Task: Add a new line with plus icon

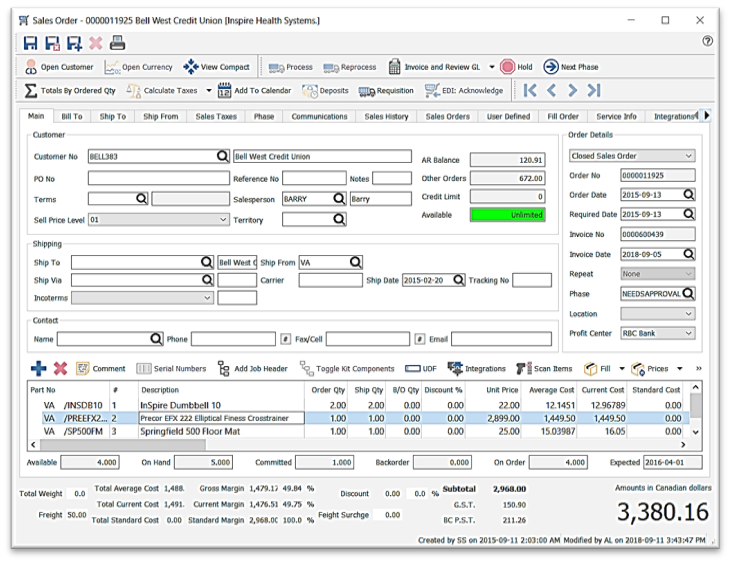Action: [38, 369]
